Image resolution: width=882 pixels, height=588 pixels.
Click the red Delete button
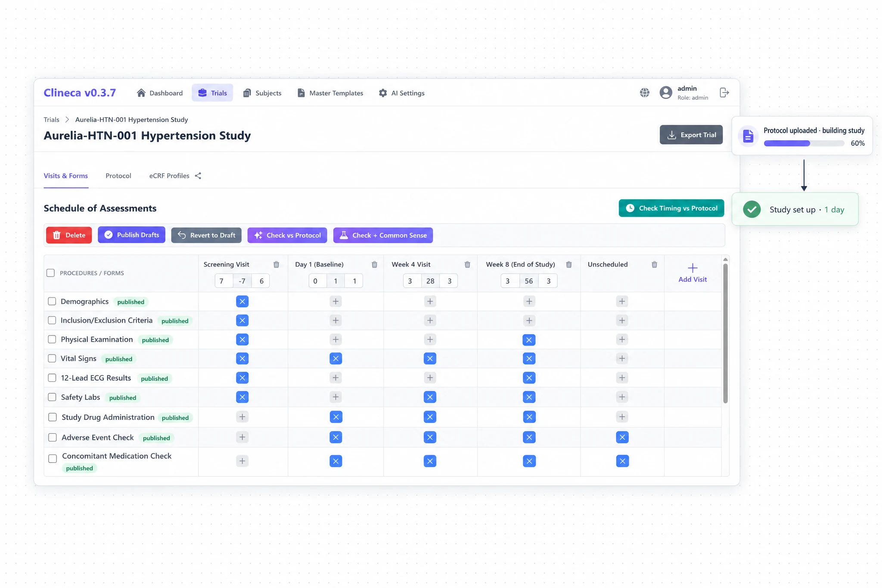(69, 235)
